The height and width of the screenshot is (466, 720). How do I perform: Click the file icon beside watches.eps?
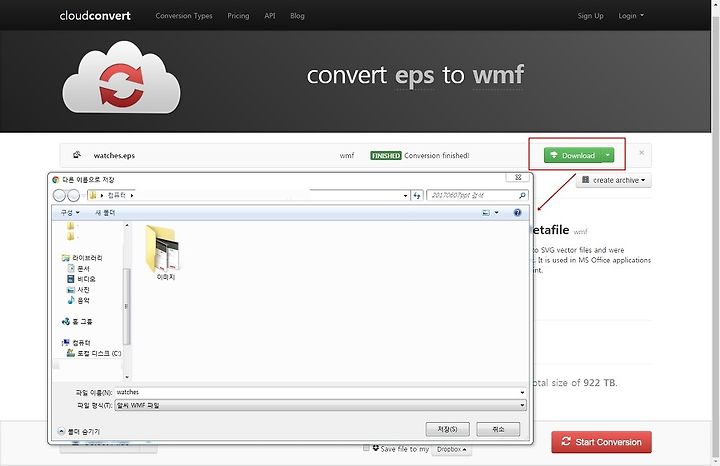77,155
